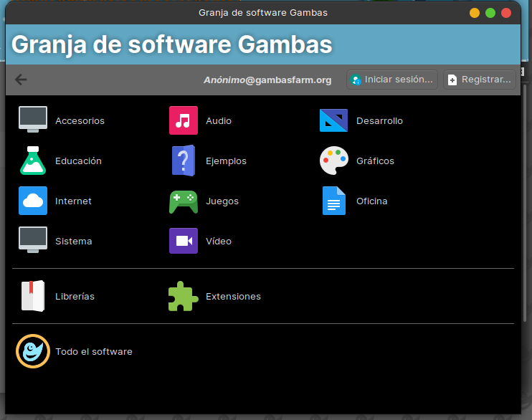
Task: Click the Sistema category label
Action: pos(74,242)
